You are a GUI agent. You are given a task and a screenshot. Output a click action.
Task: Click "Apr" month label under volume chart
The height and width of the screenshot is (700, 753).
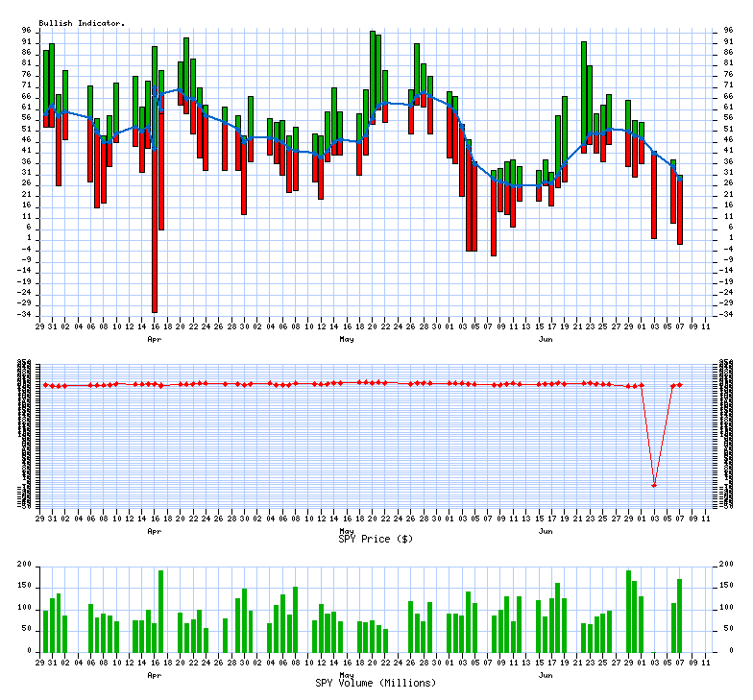click(x=154, y=675)
